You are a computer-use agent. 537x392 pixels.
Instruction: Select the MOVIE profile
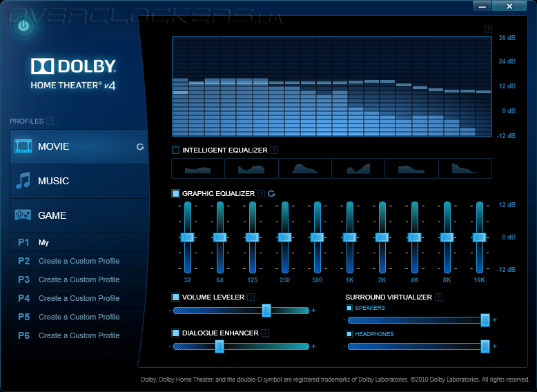(79, 146)
